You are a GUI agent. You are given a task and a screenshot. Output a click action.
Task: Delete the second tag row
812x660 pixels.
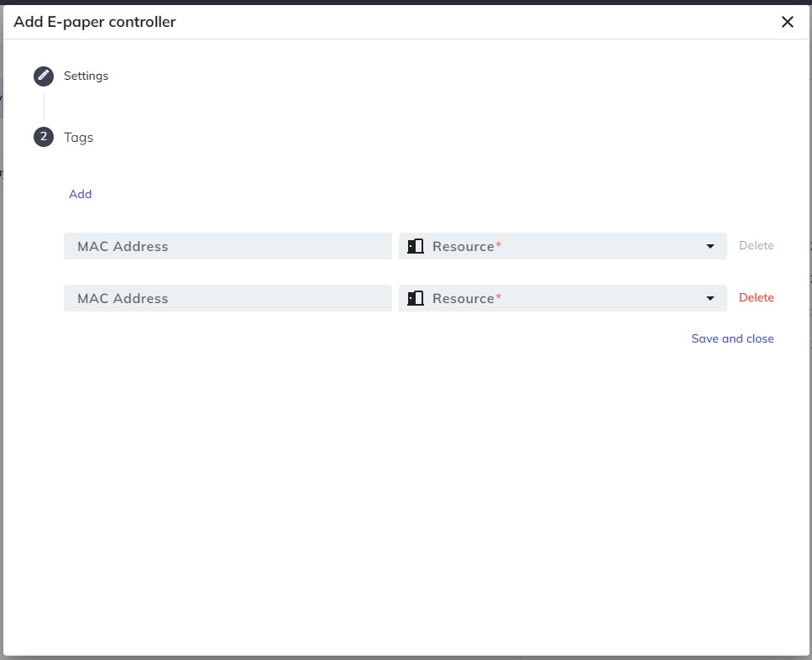(756, 298)
